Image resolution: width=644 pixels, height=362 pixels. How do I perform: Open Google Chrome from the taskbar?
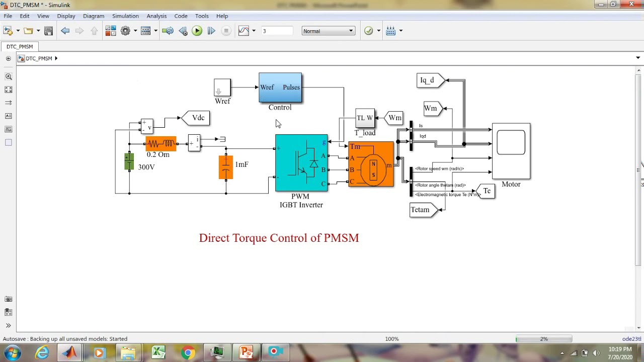coord(188,352)
